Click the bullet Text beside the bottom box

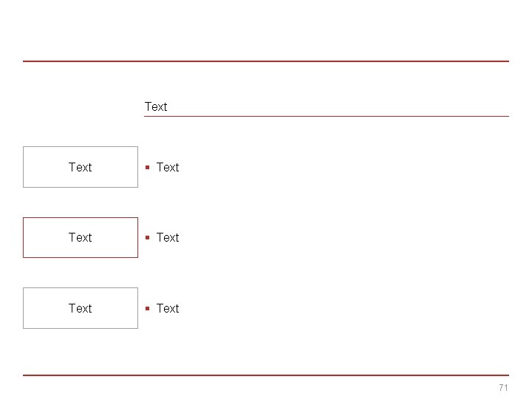168,308
